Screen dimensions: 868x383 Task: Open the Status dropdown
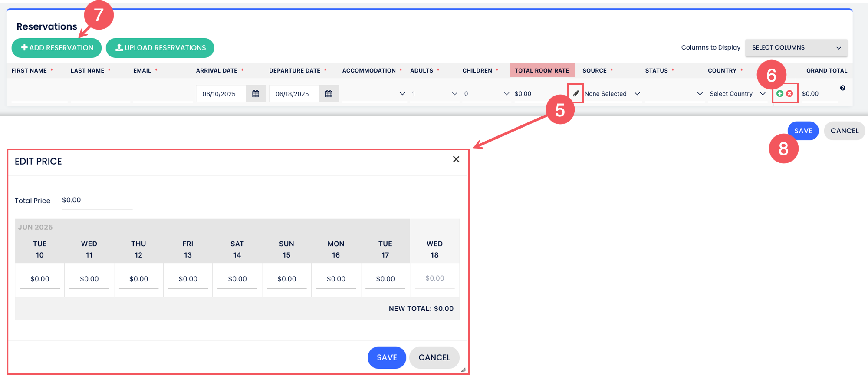pyautogui.click(x=674, y=94)
